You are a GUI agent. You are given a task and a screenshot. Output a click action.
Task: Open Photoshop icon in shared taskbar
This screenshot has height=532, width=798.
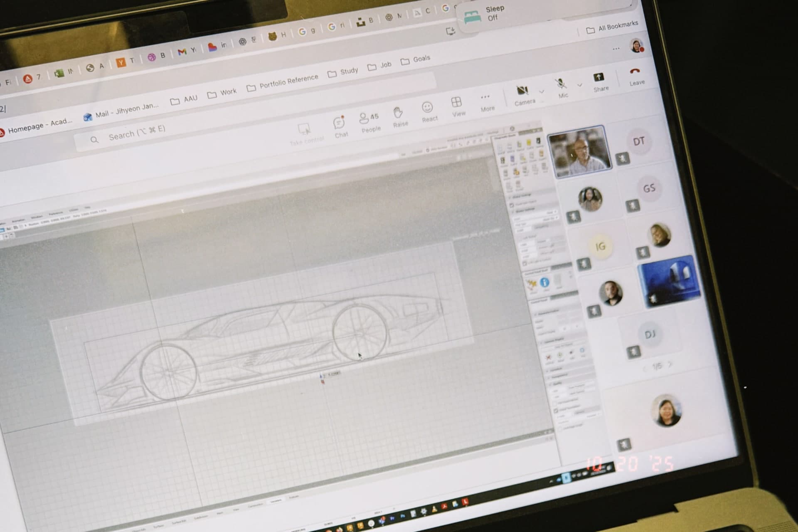pyautogui.click(x=402, y=515)
